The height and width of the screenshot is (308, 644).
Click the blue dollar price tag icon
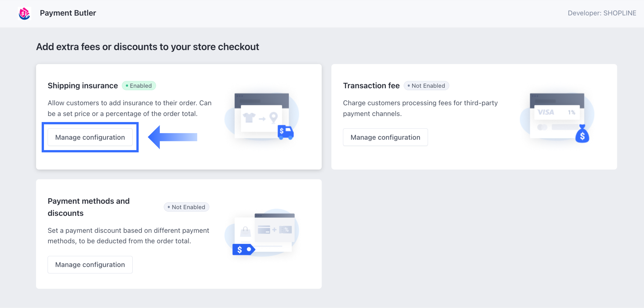[243, 250]
